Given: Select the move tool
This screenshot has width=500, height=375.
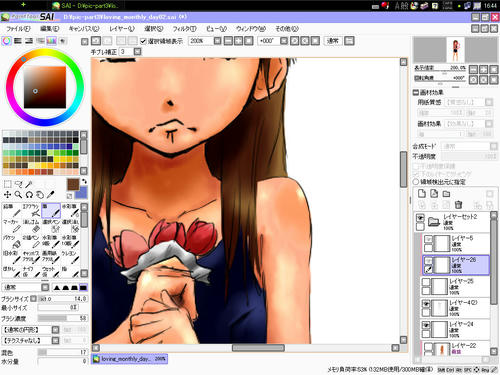Looking at the screenshot, I should tap(7, 194).
